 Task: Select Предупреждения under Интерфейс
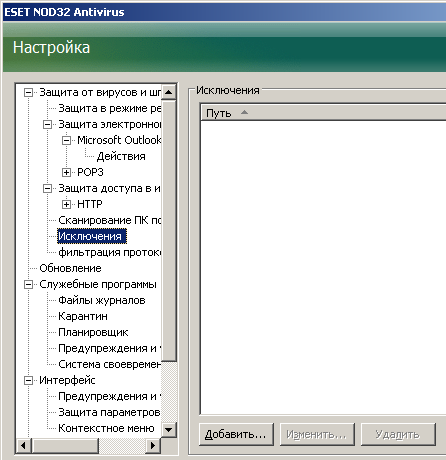109,396
